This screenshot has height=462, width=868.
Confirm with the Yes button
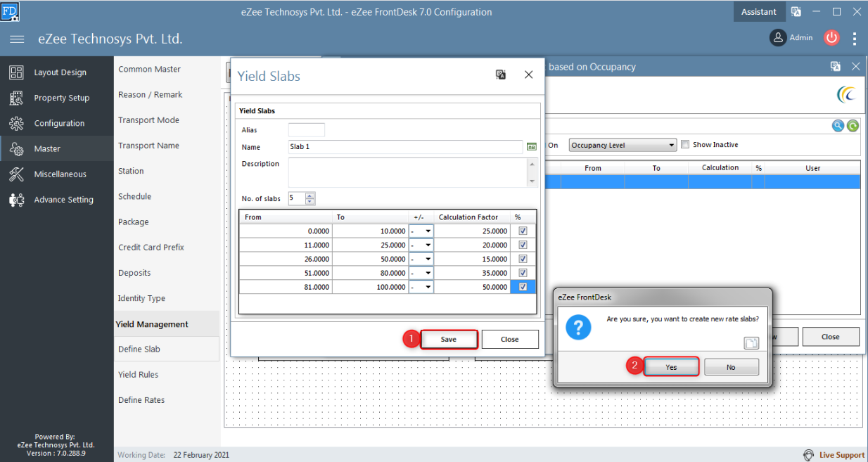tap(671, 367)
